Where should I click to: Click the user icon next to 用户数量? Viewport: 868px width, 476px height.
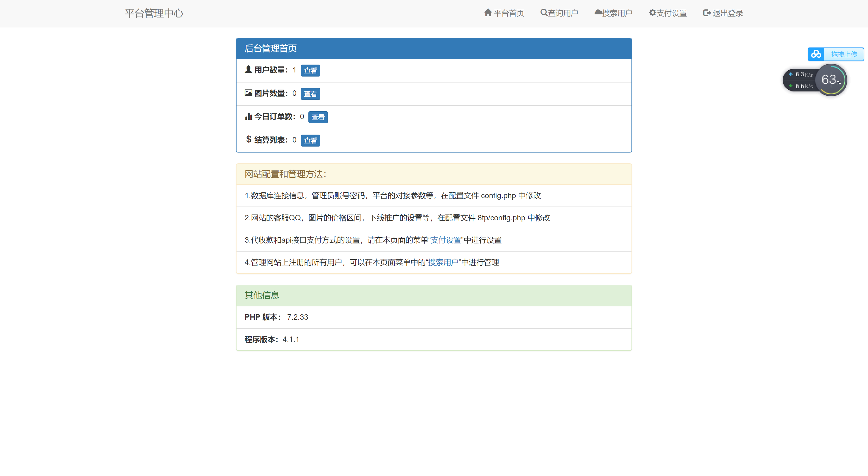[248, 69]
